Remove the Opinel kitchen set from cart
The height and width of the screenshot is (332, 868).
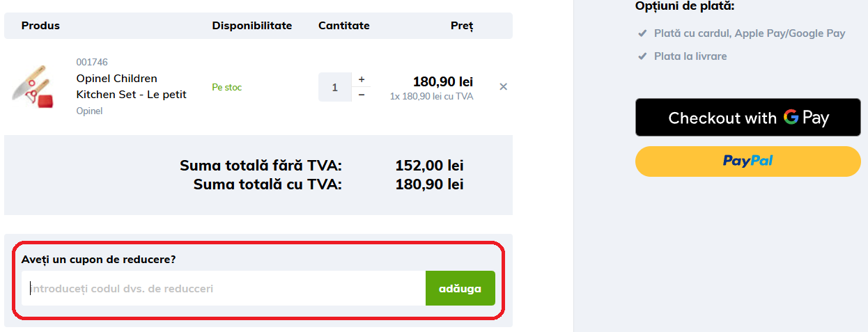[x=503, y=87]
